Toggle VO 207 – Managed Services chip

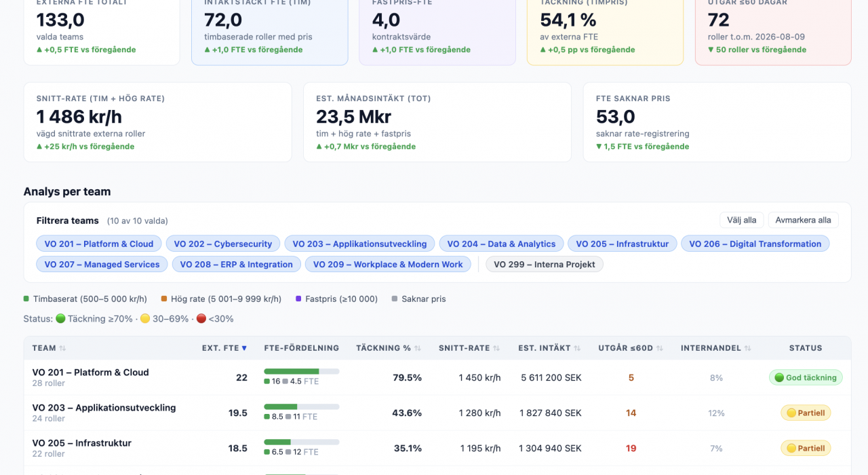[x=102, y=265]
